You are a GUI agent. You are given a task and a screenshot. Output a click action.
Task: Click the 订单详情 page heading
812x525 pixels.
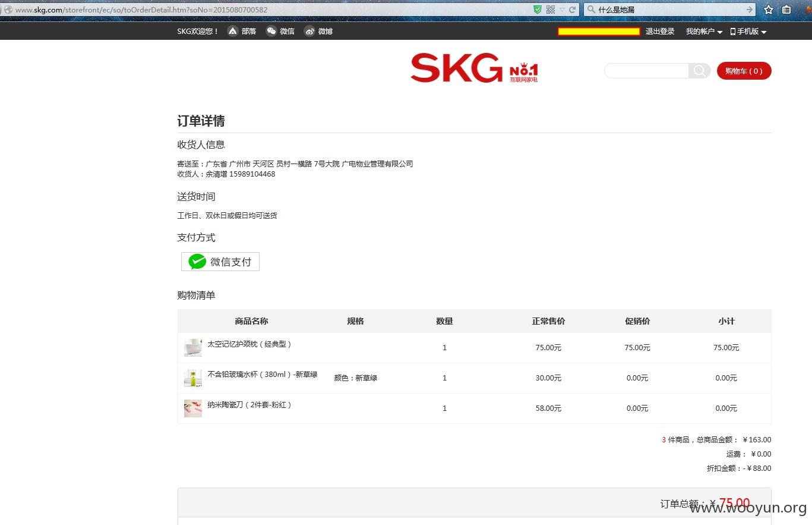click(201, 121)
